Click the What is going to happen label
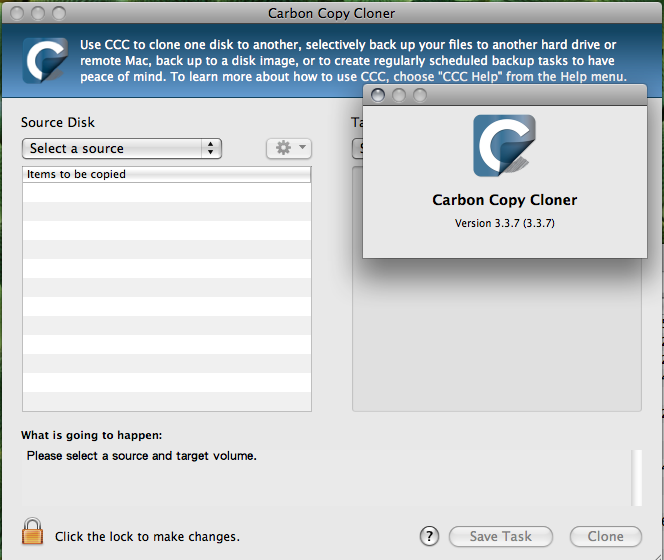This screenshot has width=664, height=560. [x=91, y=435]
